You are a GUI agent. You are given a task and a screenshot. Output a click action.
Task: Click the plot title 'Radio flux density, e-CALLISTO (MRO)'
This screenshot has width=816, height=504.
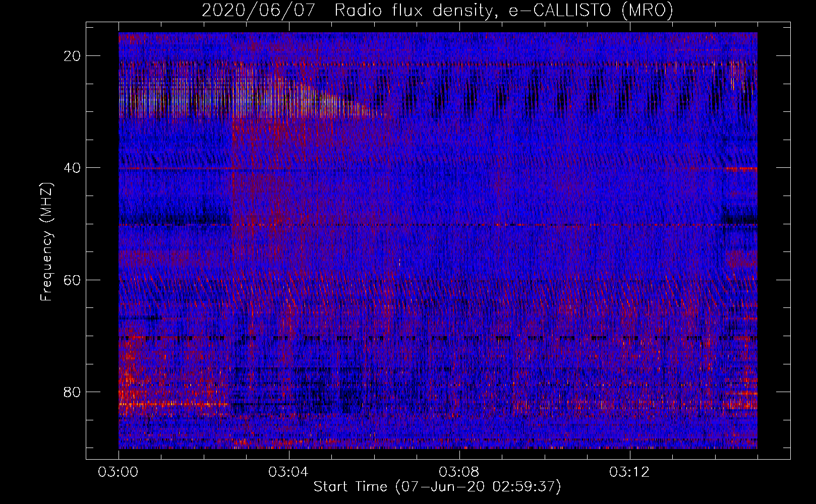(504, 11)
